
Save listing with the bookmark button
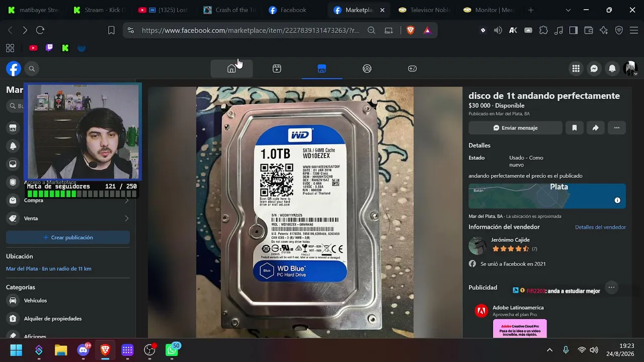pos(575,128)
